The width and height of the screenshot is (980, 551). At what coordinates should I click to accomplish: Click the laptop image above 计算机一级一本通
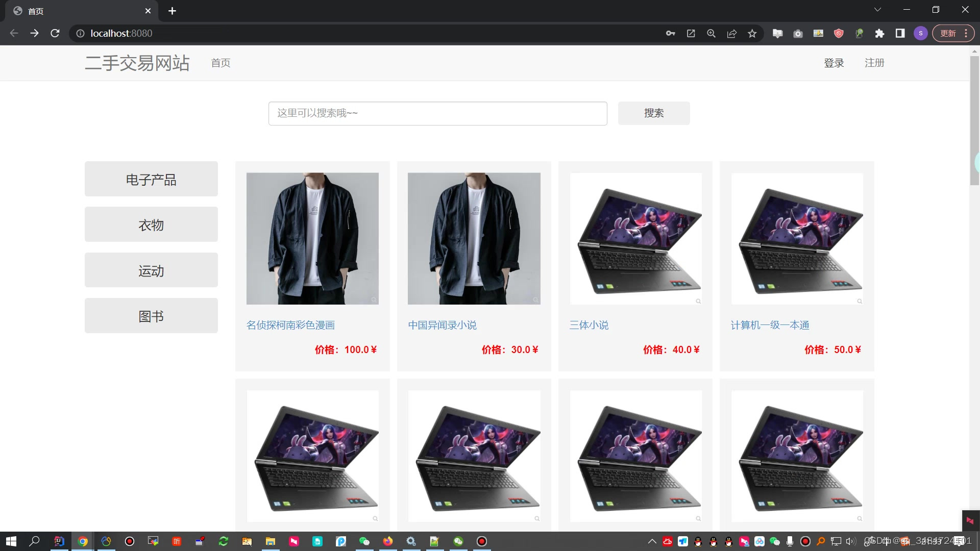(797, 239)
